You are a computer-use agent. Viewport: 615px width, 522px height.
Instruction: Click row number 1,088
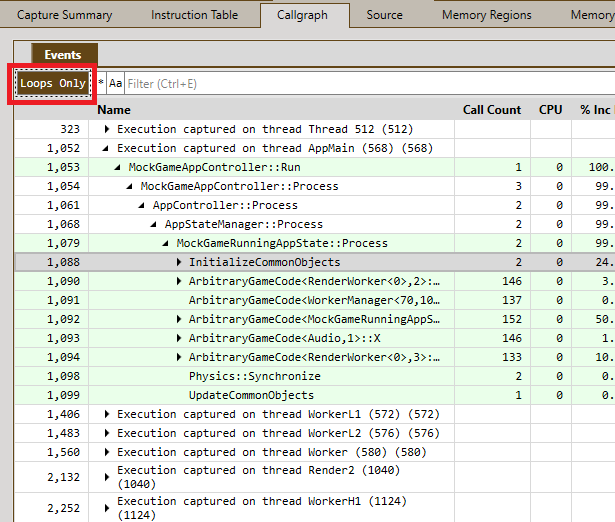pos(64,262)
